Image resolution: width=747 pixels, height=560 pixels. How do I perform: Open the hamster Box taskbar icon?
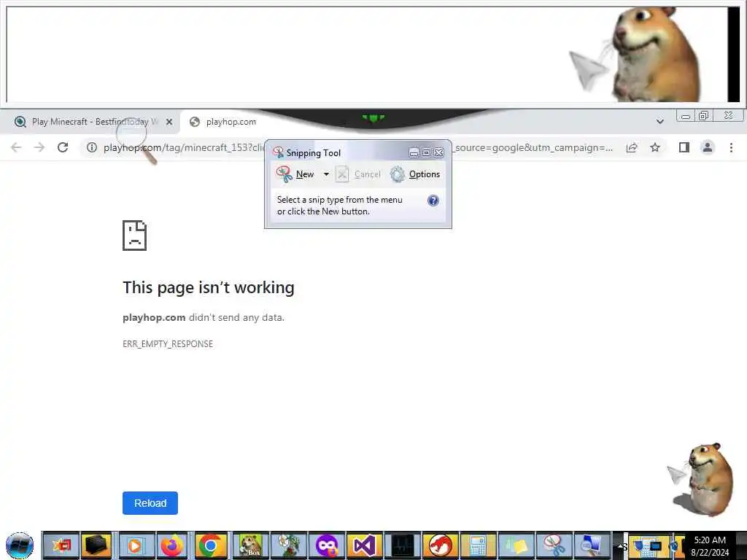250,545
